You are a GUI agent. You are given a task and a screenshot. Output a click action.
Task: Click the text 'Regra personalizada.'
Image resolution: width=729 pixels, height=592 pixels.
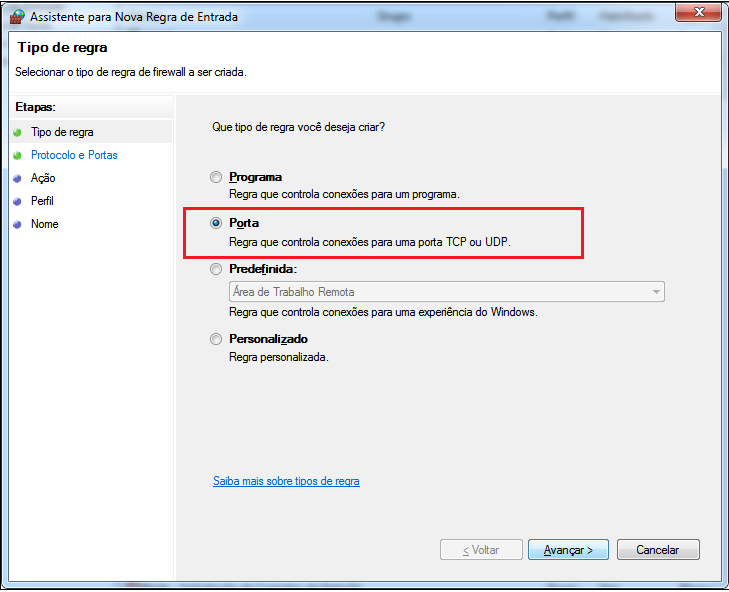pos(279,358)
